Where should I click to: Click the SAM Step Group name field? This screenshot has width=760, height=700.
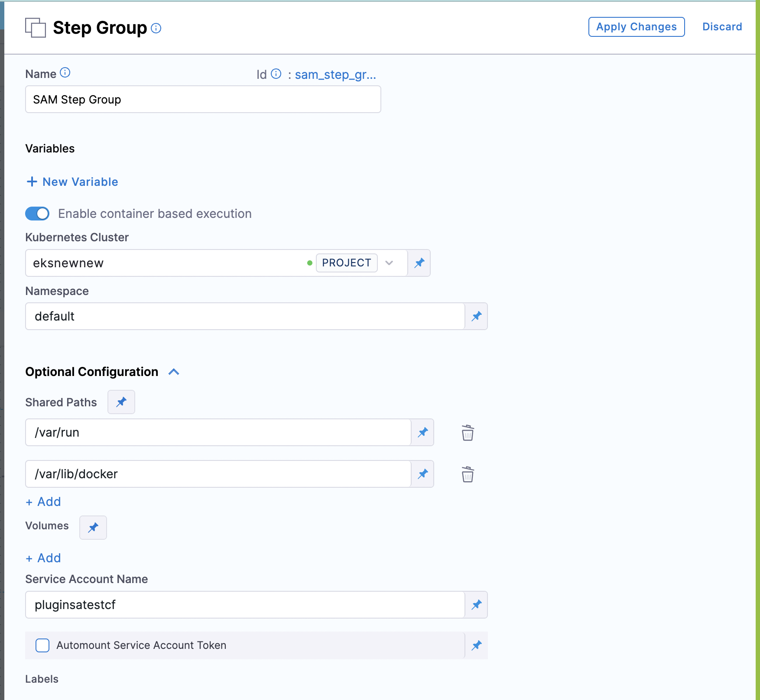(203, 99)
